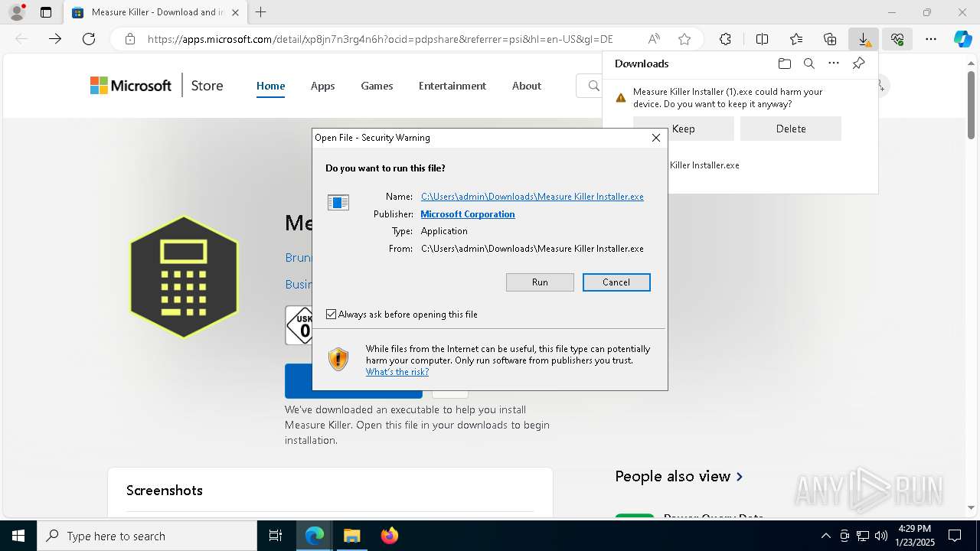Image resolution: width=980 pixels, height=551 pixels.
Task: Uncheck Always ask before opening this file
Action: coord(332,315)
